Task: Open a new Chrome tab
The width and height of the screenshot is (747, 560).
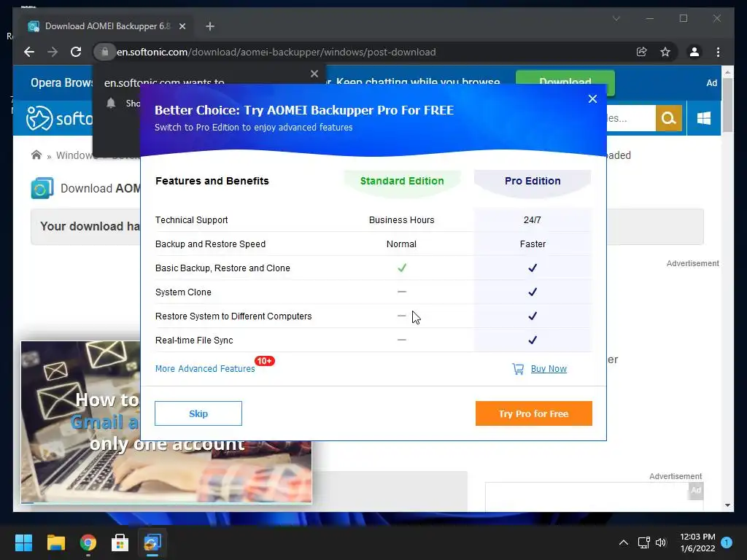Action: [x=209, y=26]
